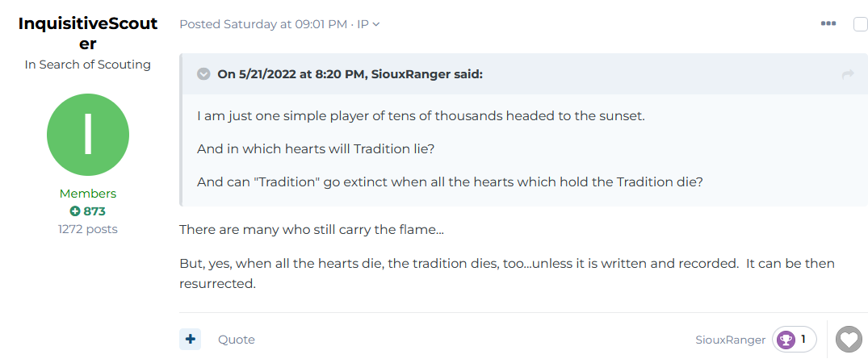View the reaction count of 1
The height and width of the screenshot is (363, 868).
point(803,340)
